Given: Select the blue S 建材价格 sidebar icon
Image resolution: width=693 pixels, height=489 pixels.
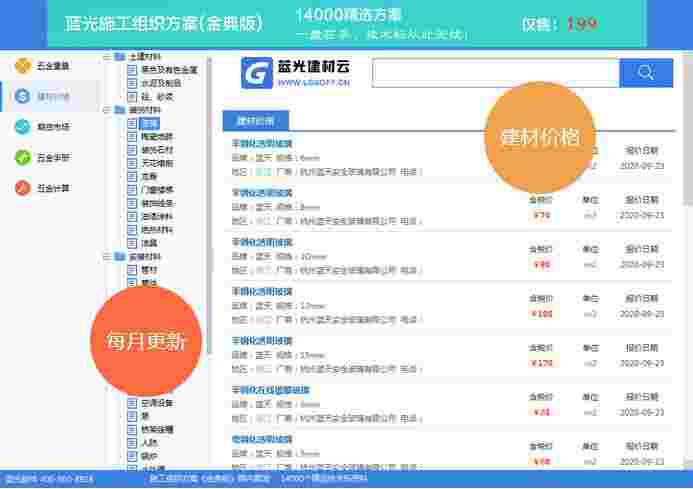Looking at the screenshot, I should pos(23,96).
